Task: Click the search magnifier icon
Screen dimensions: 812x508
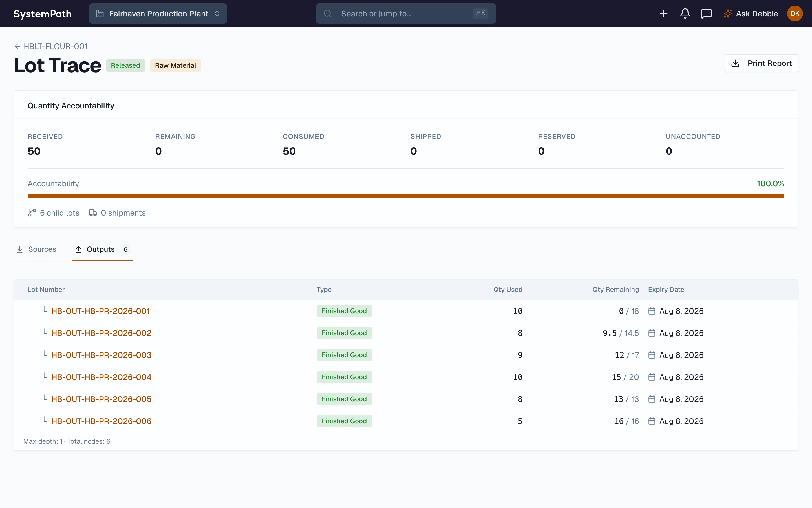Action: pyautogui.click(x=328, y=14)
